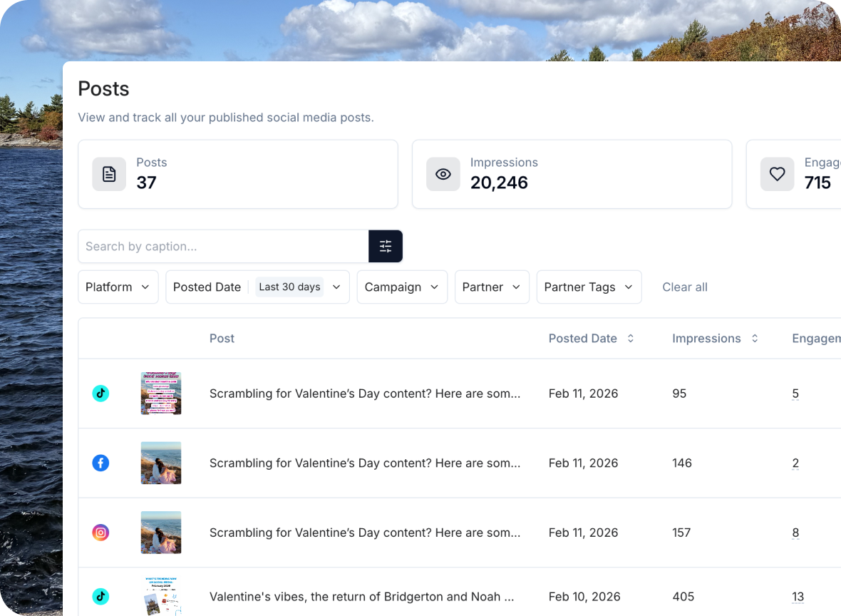Open the Partner Tags dropdown
This screenshot has height=616, width=841.
click(x=589, y=287)
